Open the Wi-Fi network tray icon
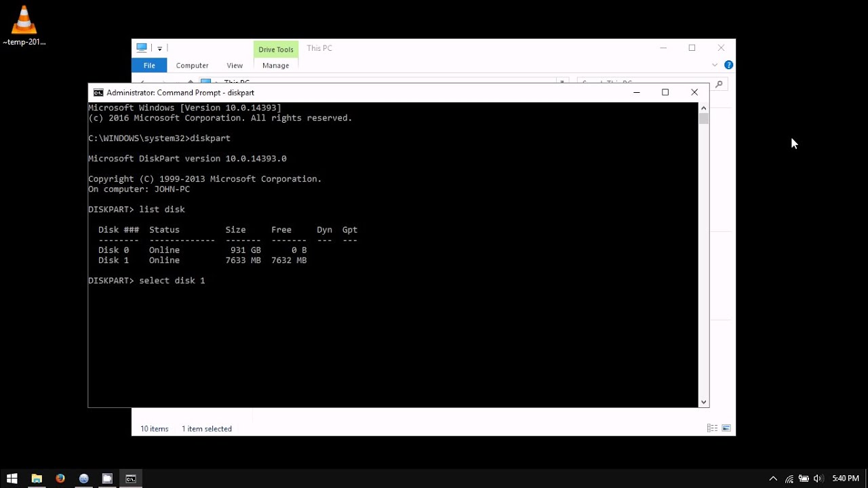This screenshot has height=488, width=868. 789,479
